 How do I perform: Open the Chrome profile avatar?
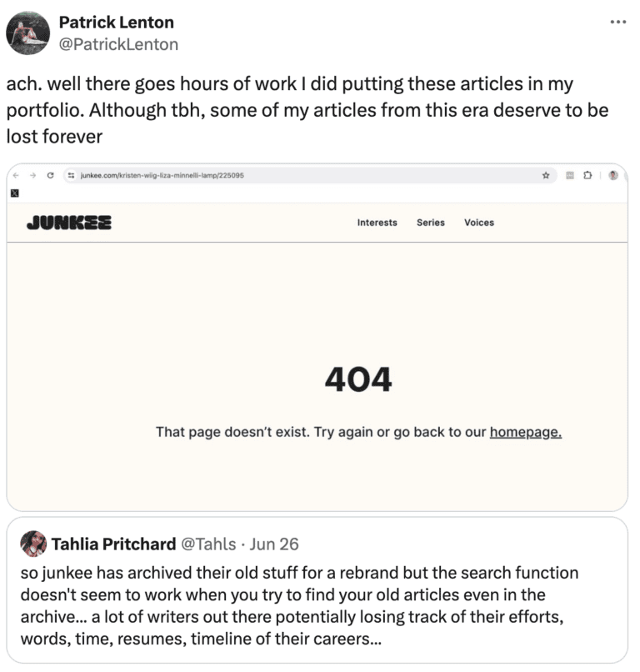click(612, 177)
